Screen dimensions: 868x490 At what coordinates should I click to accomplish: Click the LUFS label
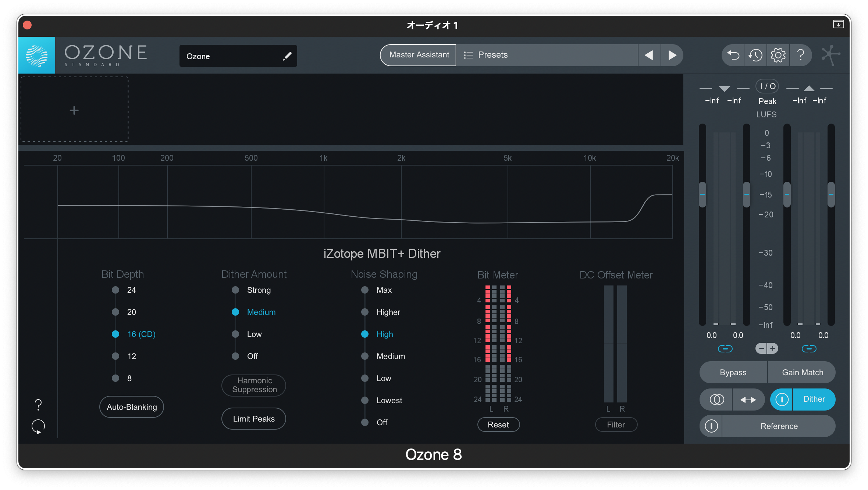[766, 114]
